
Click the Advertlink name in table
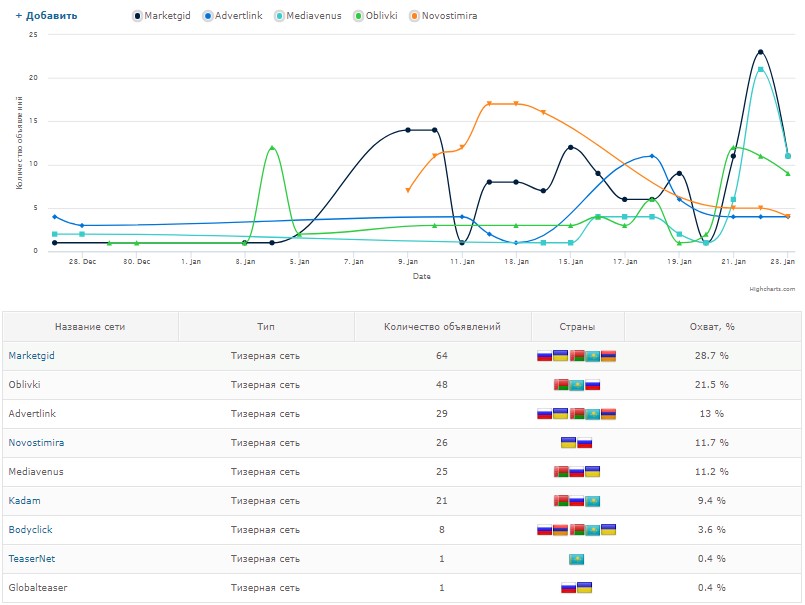tap(32, 413)
